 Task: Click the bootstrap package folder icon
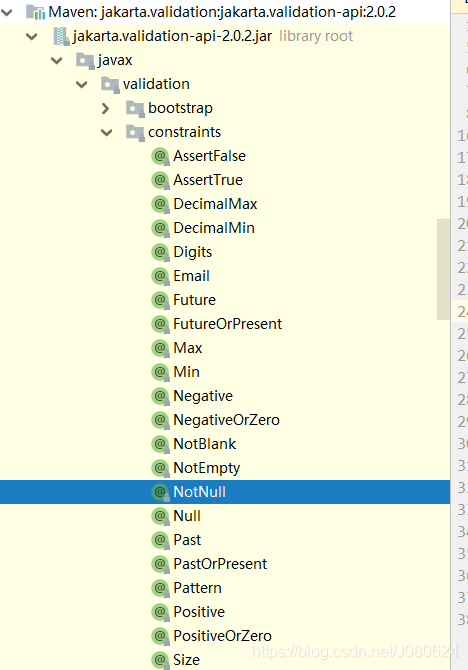(135, 108)
